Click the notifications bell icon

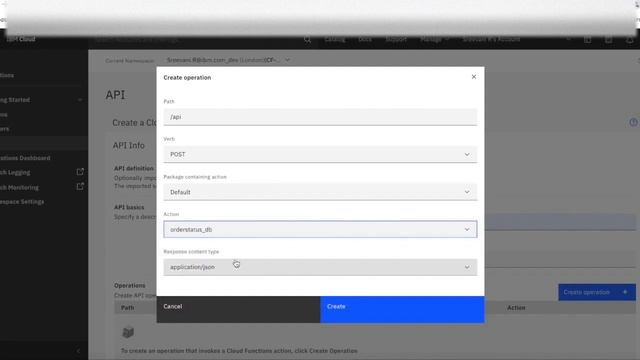pos(629,40)
